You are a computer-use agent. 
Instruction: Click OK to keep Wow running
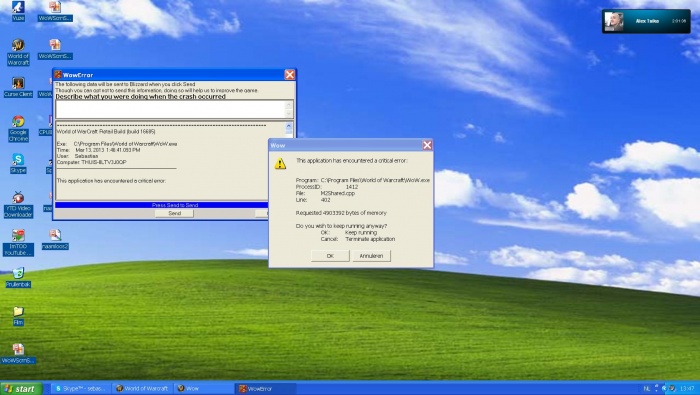[330, 256]
